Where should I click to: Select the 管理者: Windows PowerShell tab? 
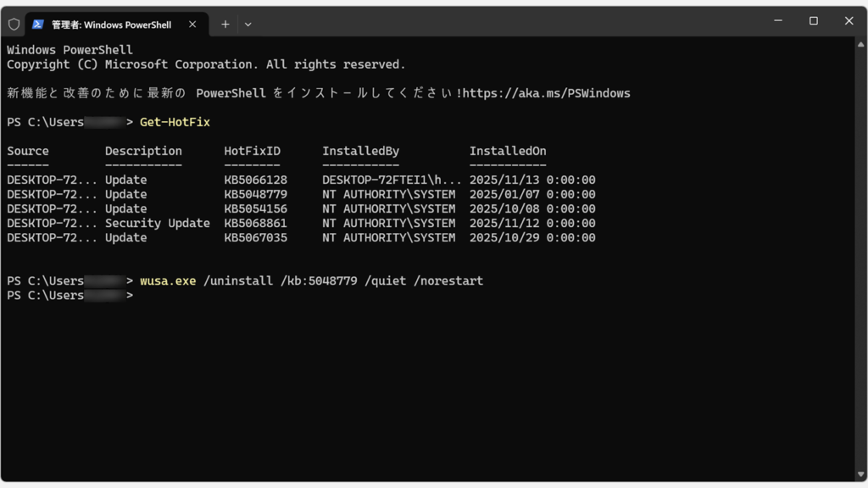coord(110,24)
